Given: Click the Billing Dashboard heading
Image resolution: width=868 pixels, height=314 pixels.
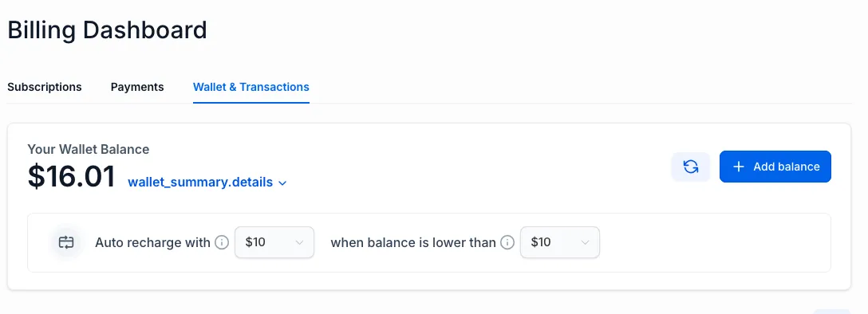Looking at the screenshot, I should point(107,29).
